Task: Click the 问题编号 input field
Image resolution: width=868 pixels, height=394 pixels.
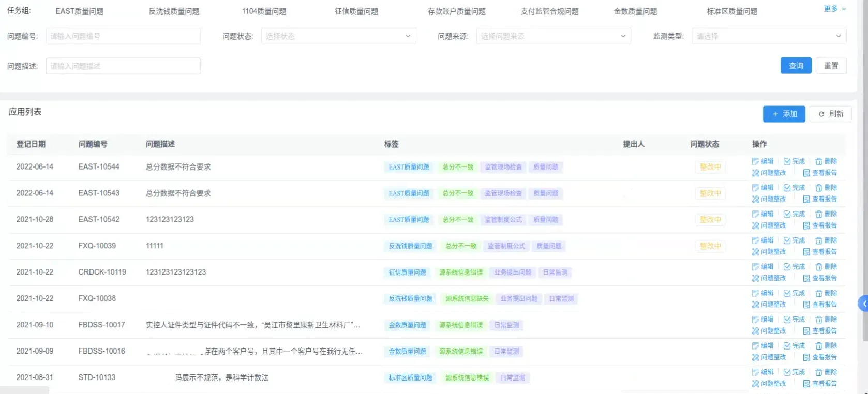Action: (123, 36)
